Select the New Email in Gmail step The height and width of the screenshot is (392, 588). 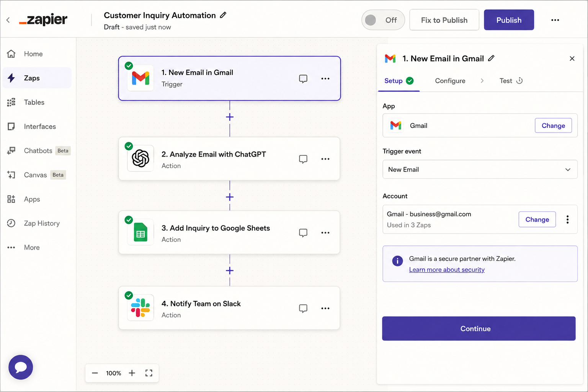(229, 78)
